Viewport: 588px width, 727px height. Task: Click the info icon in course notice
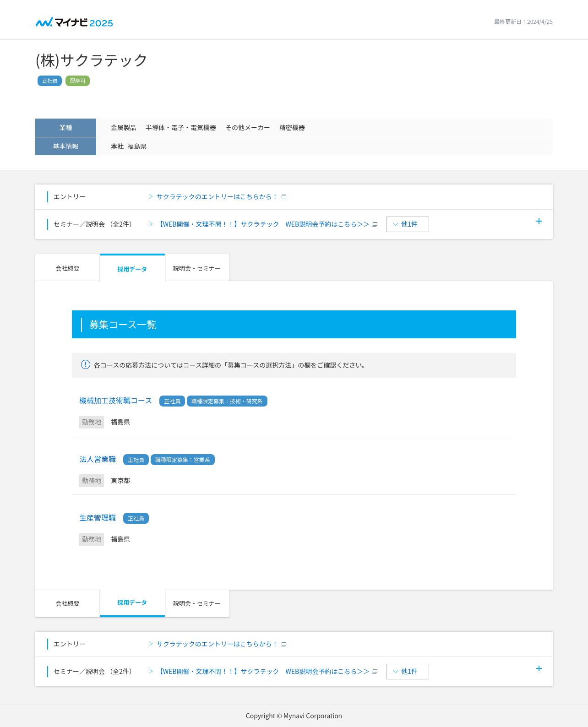pyautogui.click(x=86, y=364)
